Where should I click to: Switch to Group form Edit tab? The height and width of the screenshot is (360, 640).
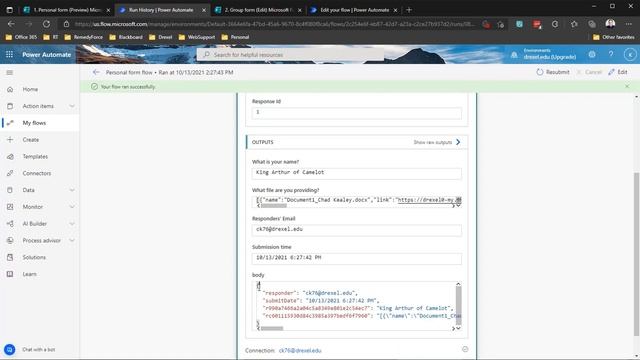257,10
